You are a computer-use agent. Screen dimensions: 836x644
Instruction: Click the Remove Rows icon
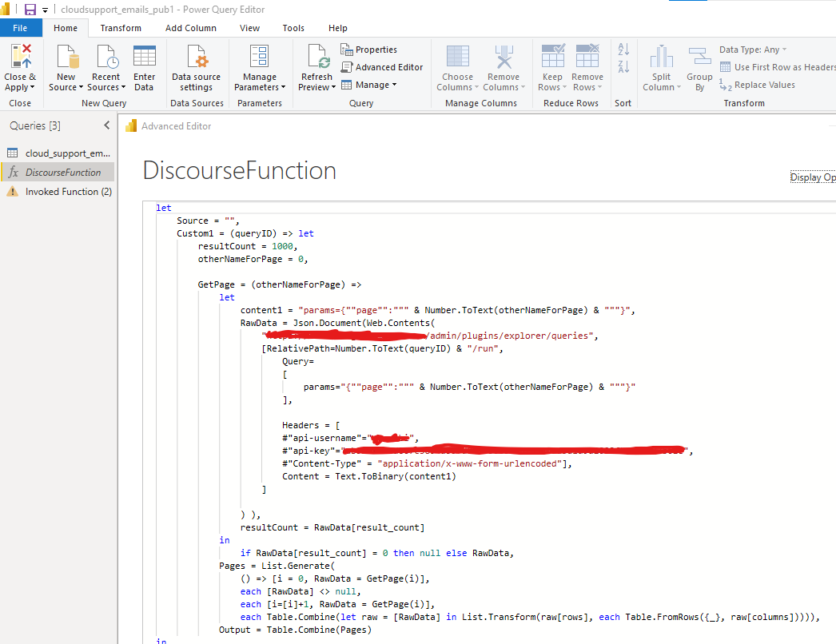coord(587,55)
